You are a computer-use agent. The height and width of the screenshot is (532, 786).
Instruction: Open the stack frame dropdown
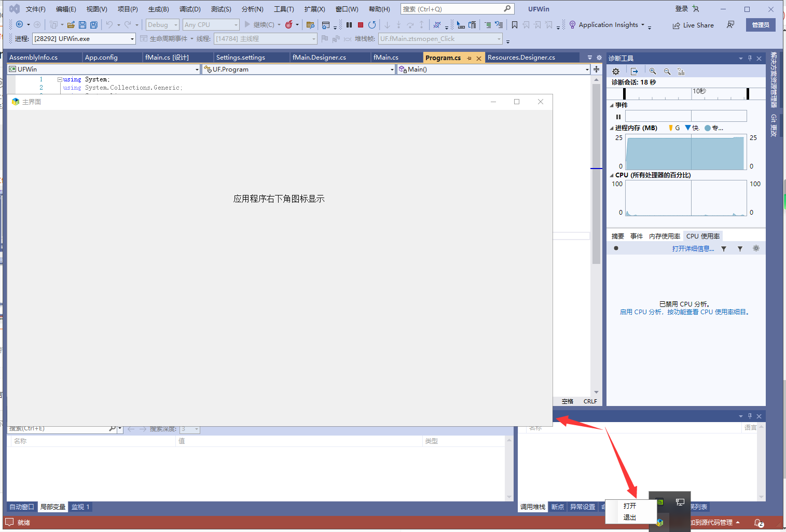440,38
